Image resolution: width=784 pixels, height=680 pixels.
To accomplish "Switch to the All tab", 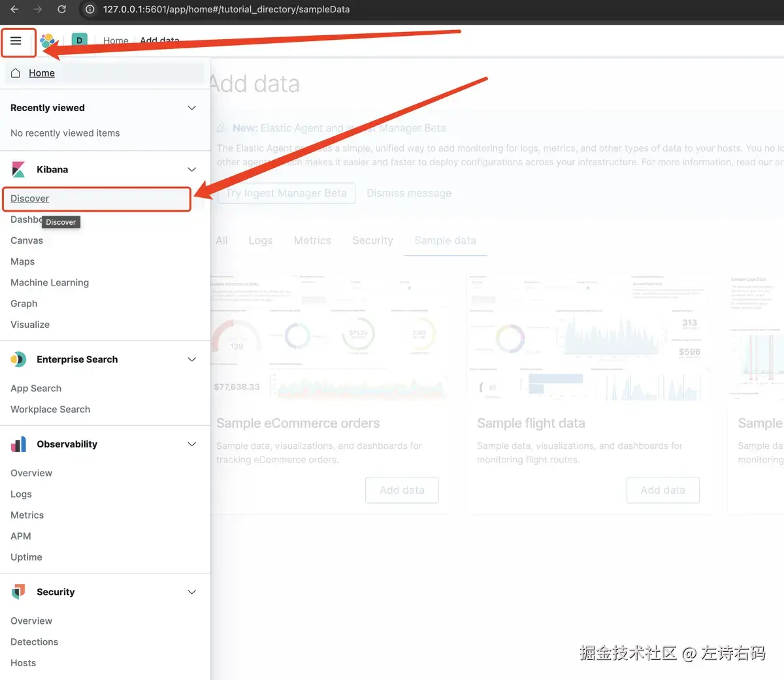I will 222,240.
